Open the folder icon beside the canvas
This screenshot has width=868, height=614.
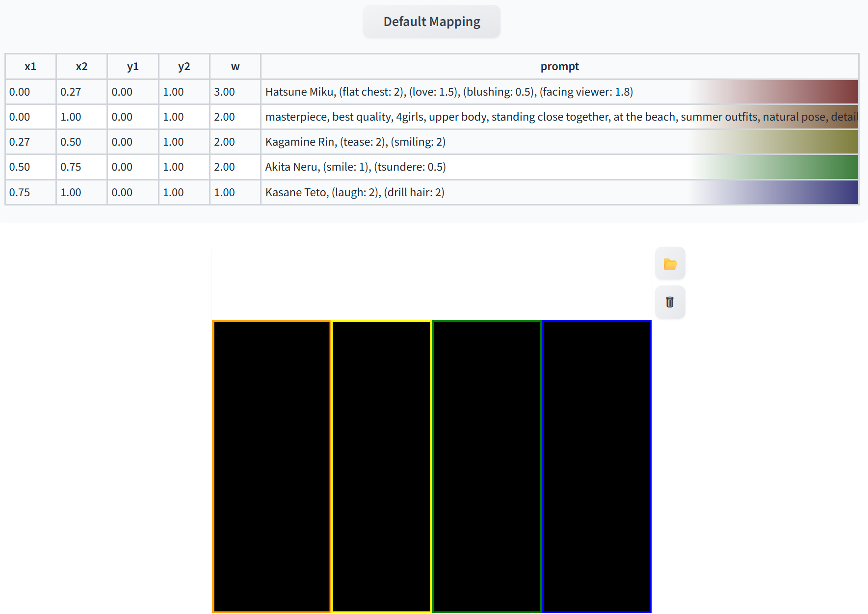[670, 264]
